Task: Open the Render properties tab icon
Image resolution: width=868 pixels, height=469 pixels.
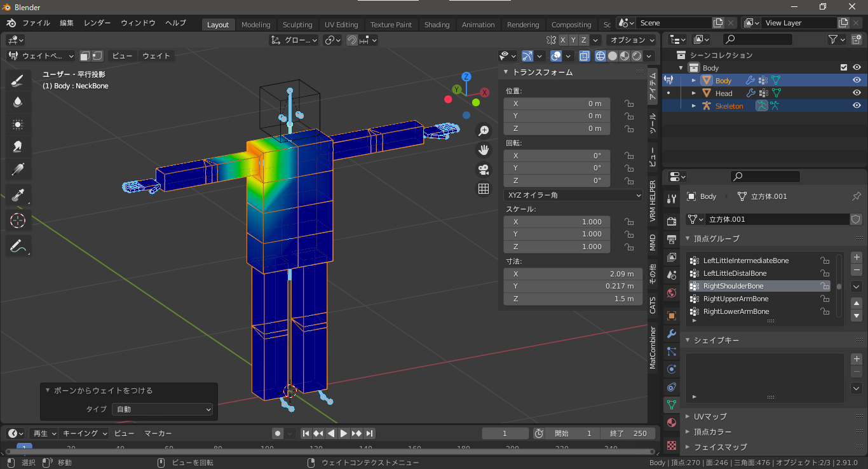Action: 671,221
